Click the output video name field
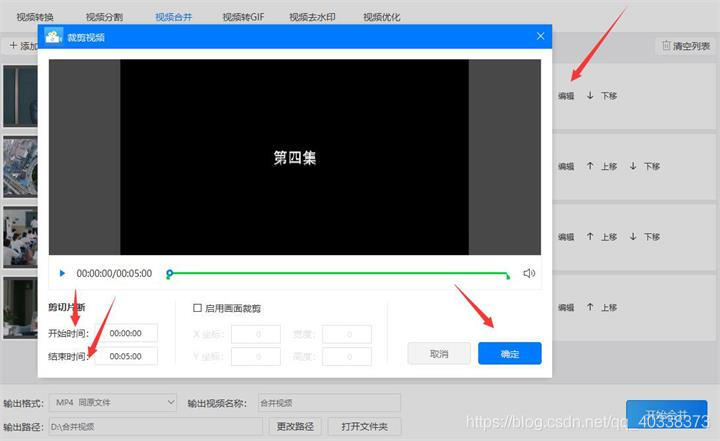The image size is (720, 441). (329, 403)
